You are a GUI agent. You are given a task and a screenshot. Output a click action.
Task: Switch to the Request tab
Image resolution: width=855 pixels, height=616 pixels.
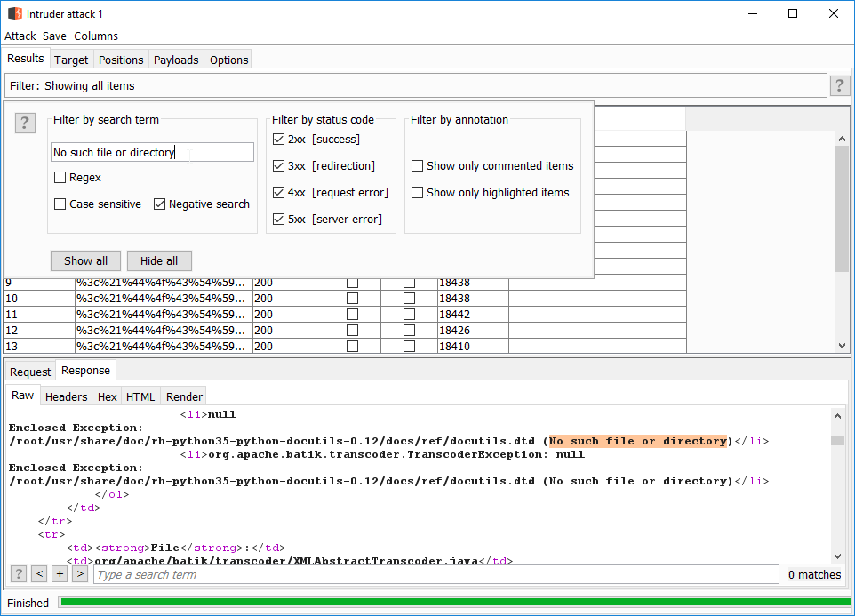(x=30, y=372)
